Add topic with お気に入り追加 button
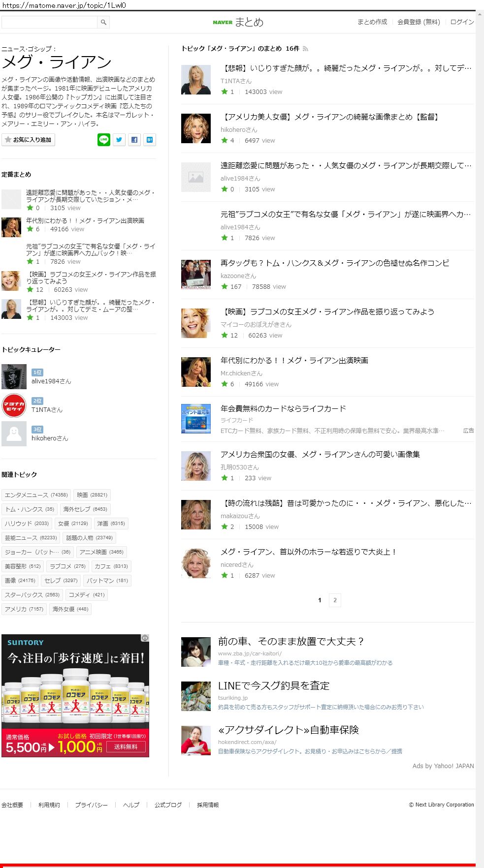 pyautogui.click(x=28, y=140)
